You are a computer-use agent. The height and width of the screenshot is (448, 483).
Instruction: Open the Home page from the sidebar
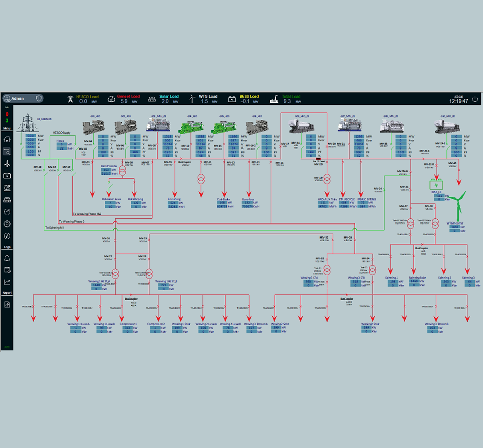pos(7,139)
